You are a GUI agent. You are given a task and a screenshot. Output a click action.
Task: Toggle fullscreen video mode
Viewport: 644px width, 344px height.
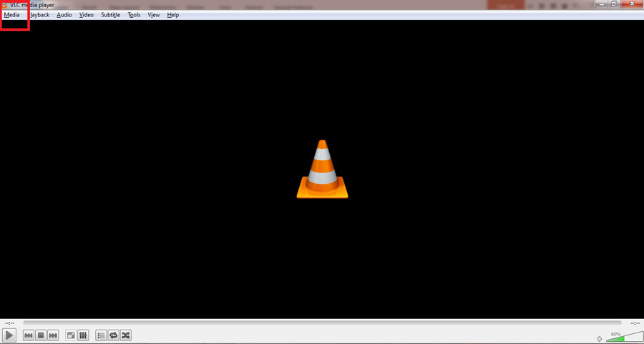pos(71,335)
